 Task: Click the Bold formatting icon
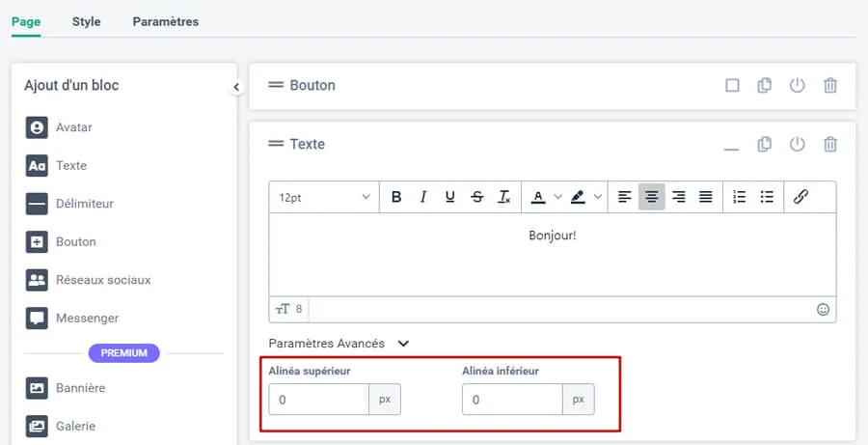(x=396, y=197)
